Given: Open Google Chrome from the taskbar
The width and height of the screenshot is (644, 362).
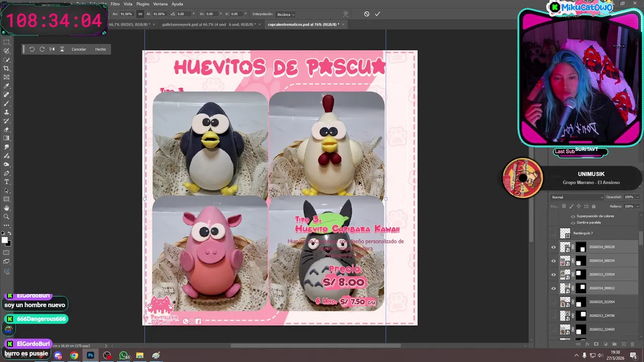Looking at the screenshot, I should 74,355.
